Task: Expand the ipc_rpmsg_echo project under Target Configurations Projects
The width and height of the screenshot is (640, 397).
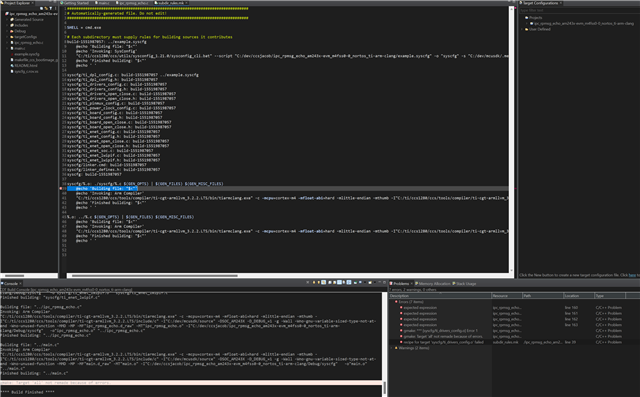Action: (x=527, y=24)
